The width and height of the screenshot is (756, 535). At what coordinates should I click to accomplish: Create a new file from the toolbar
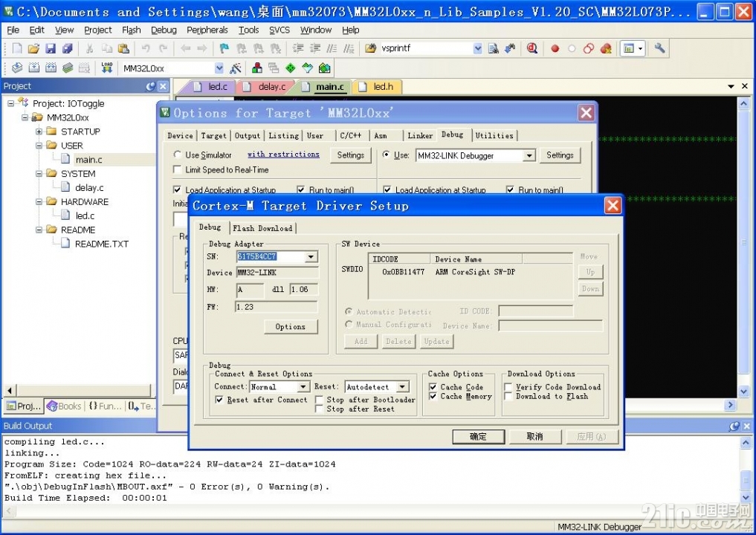pos(17,48)
